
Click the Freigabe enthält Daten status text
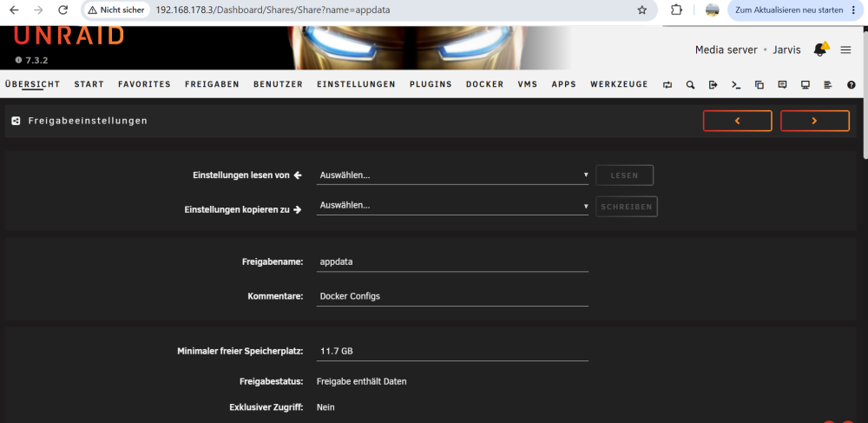click(361, 381)
